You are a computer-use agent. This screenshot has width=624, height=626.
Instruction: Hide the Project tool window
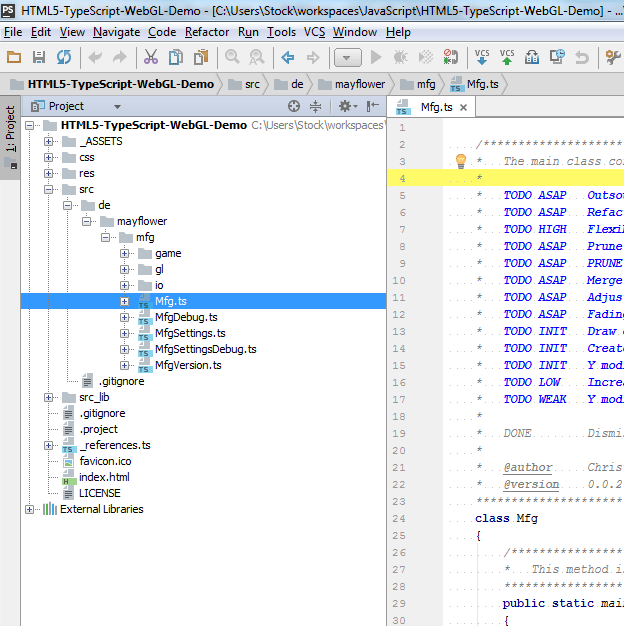point(372,106)
